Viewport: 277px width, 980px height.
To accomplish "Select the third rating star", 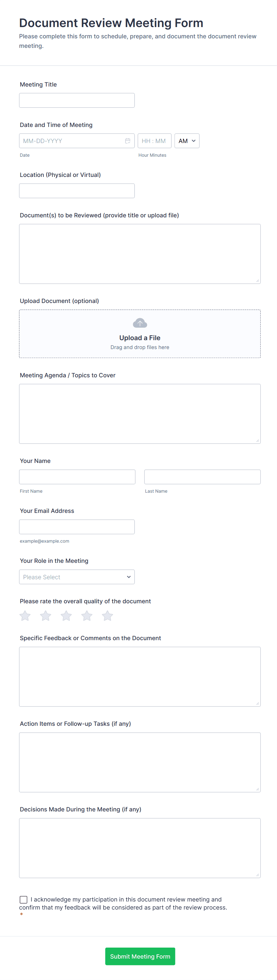I will tap(66, 616).
